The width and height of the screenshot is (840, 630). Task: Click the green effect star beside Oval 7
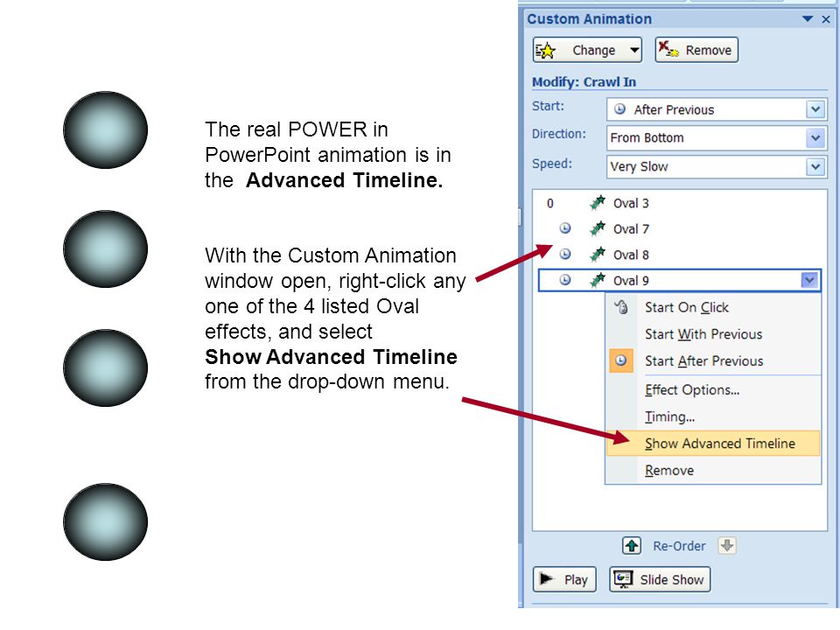coord(598,228)
